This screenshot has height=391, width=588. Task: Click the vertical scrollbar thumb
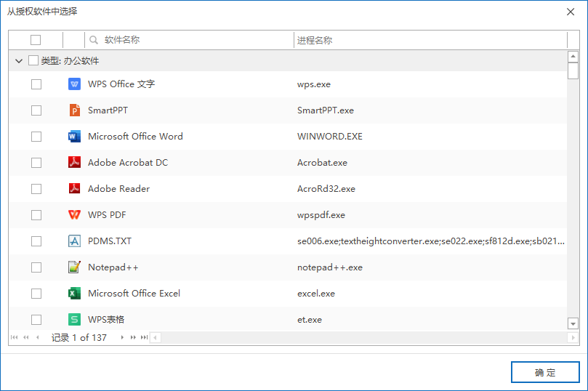pyautogui.click(x=573, y=70)
